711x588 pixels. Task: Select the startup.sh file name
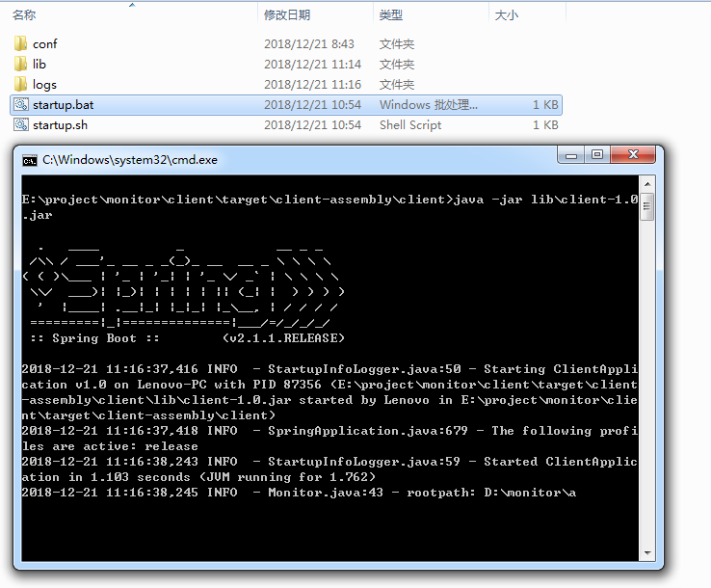click(60, 125)
